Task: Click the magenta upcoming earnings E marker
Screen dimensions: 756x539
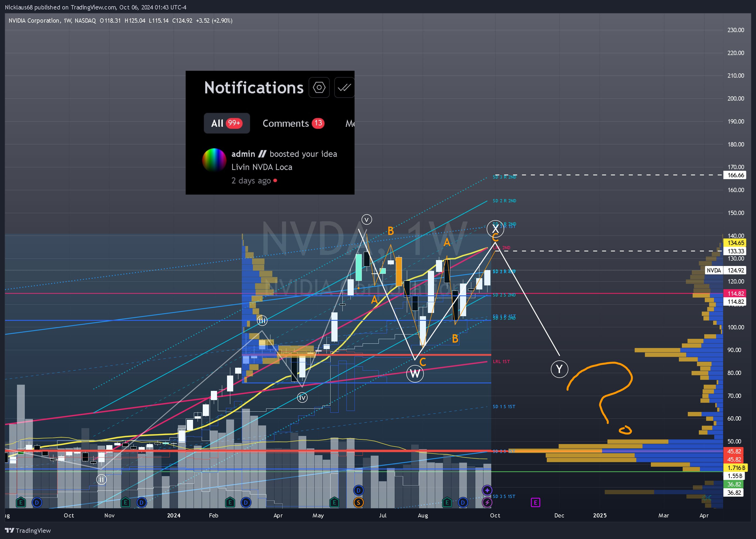Action: coord(535,503)
